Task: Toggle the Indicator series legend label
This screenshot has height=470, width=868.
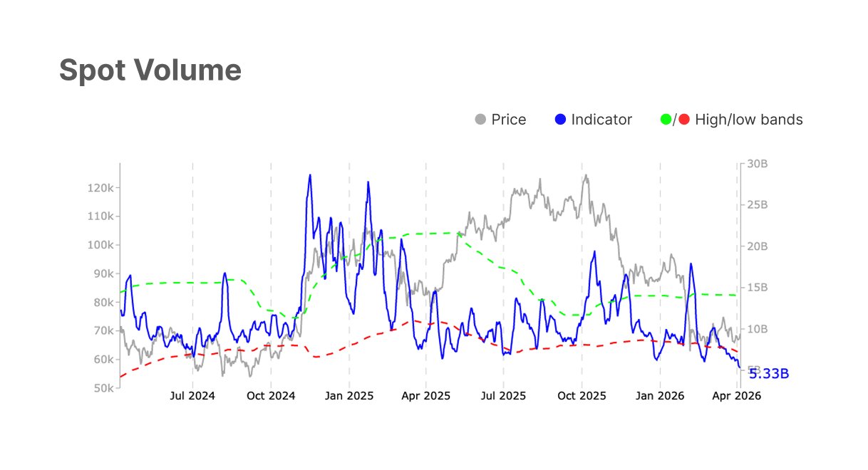Action: [x=601, y=120]
